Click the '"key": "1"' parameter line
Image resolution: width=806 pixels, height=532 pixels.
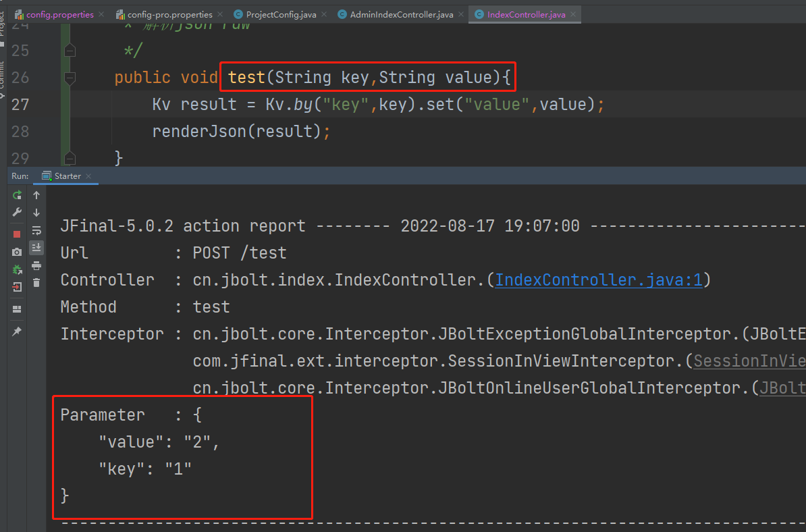point(145,469)
